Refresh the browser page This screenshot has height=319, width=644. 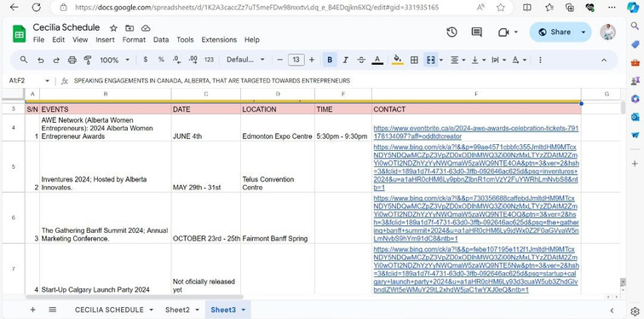click(x=36, y=8)
